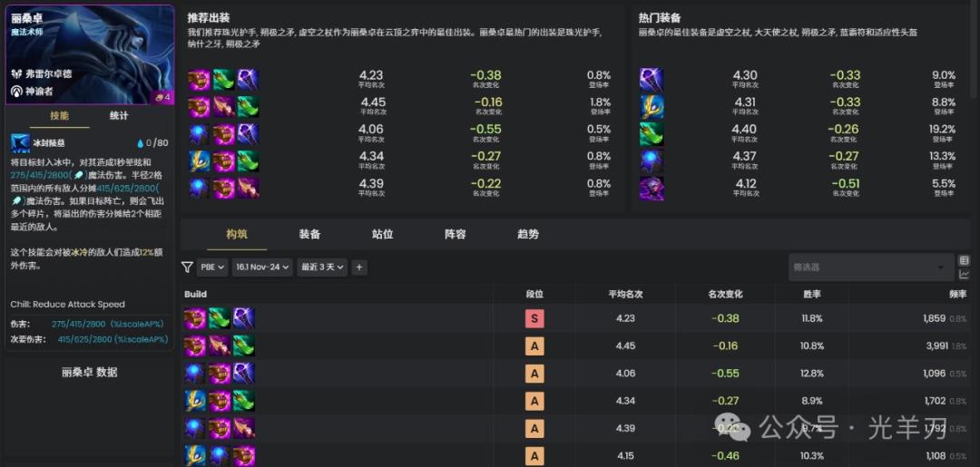Viewport: 980px width, 467px height.
Task: Open the 统计 tab in champion panel
Action: click(119, 116)
